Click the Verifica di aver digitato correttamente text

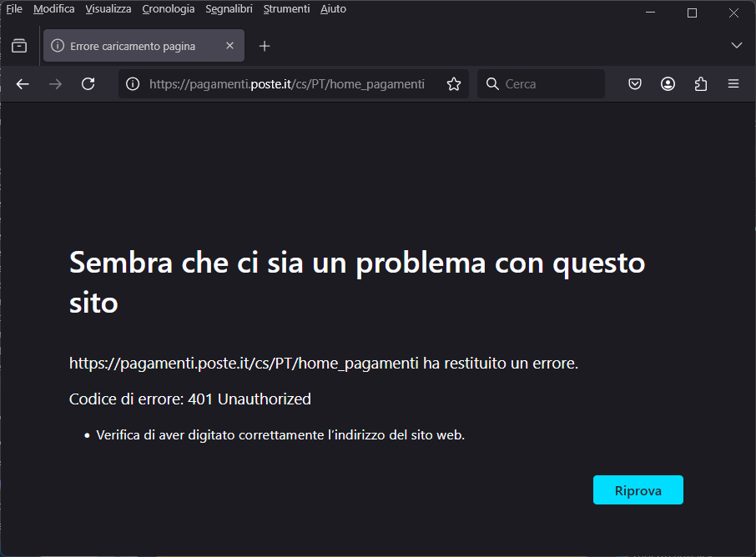coord(280,435)
